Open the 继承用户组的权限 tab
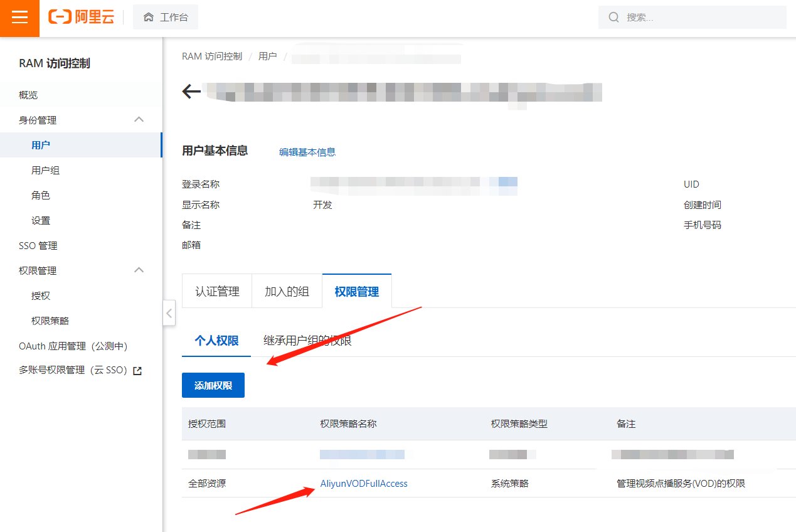Viewport: 796px width, 532px height. point(307,340)
